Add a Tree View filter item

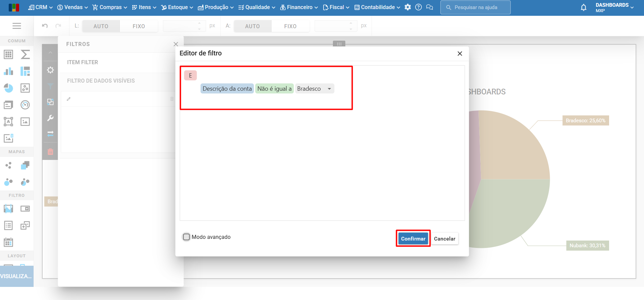coord(25,225)
